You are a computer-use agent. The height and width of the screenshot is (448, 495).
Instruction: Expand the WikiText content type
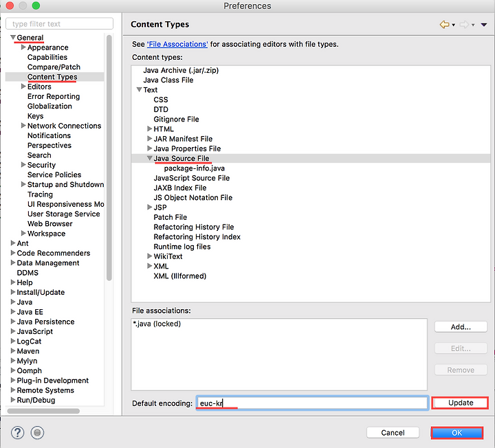pos(149,256)
